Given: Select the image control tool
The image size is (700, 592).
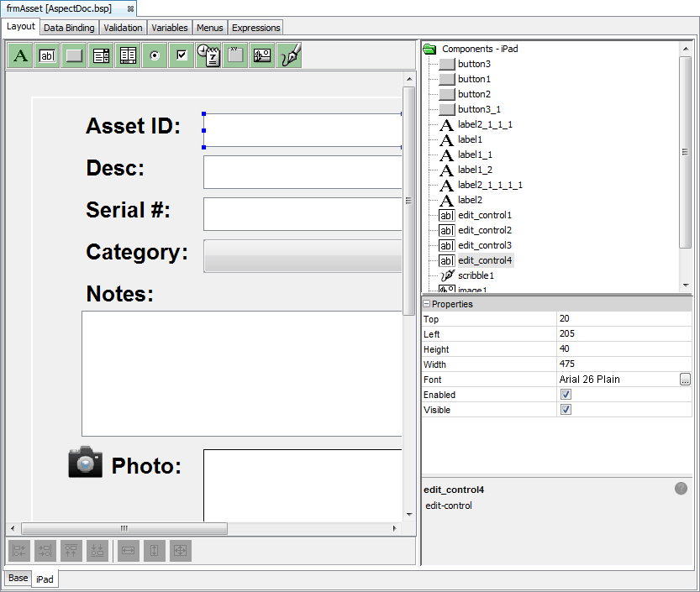Looking at the screenshot, I should click(262, 55).
